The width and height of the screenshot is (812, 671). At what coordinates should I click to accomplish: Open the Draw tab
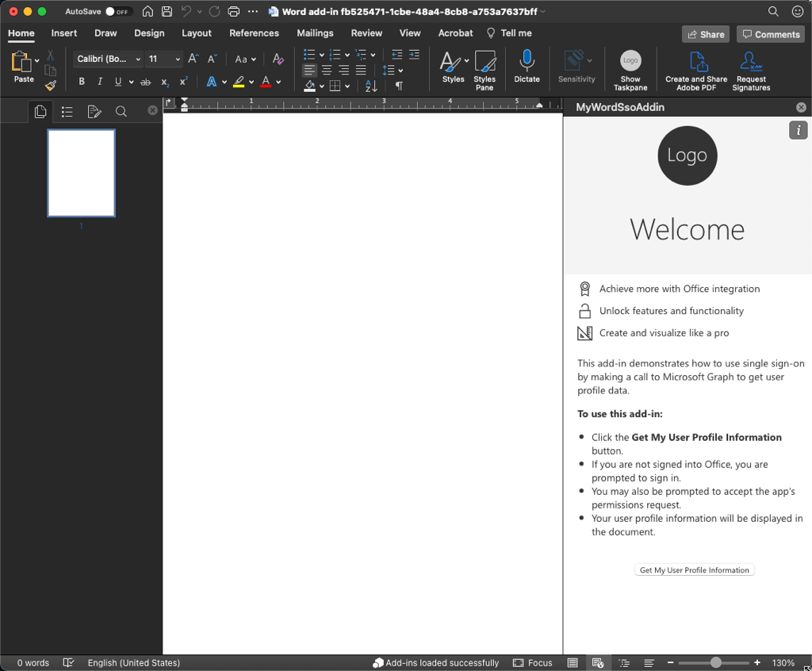(105, 33)
